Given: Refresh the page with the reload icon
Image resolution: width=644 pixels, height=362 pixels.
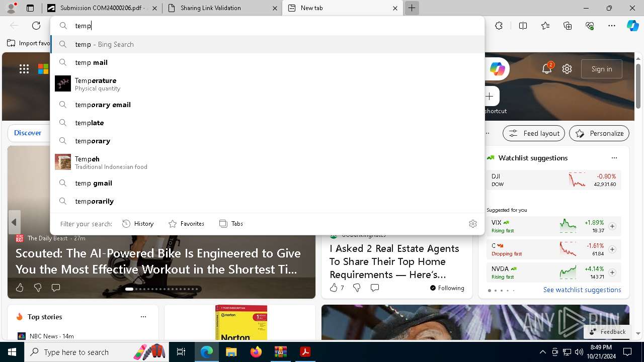Looking at the screenshot, I should click(36, 26).
